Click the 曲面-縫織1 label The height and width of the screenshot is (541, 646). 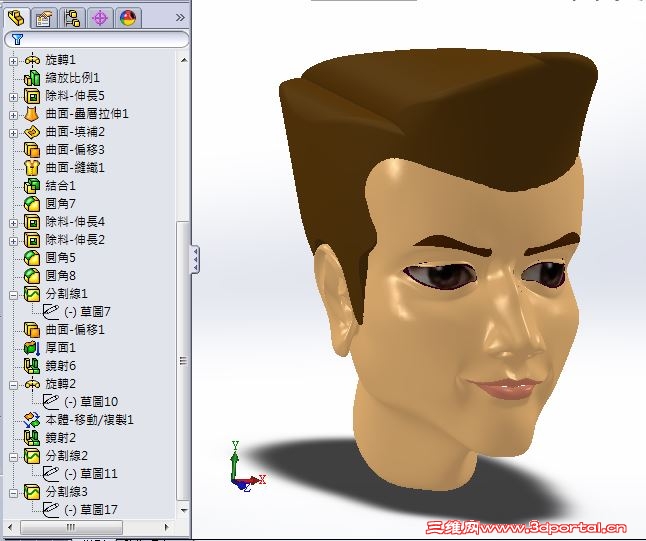point(75,168)
